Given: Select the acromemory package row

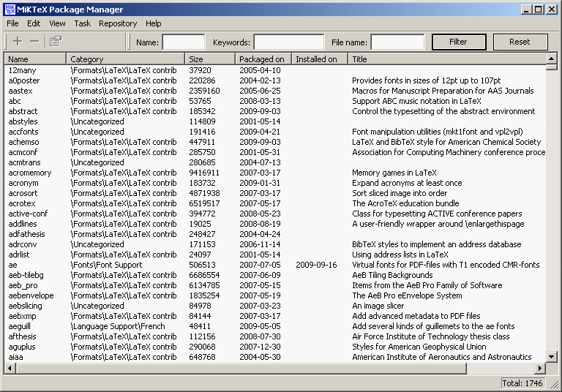Looking at the screenshot, I should 275,173.
